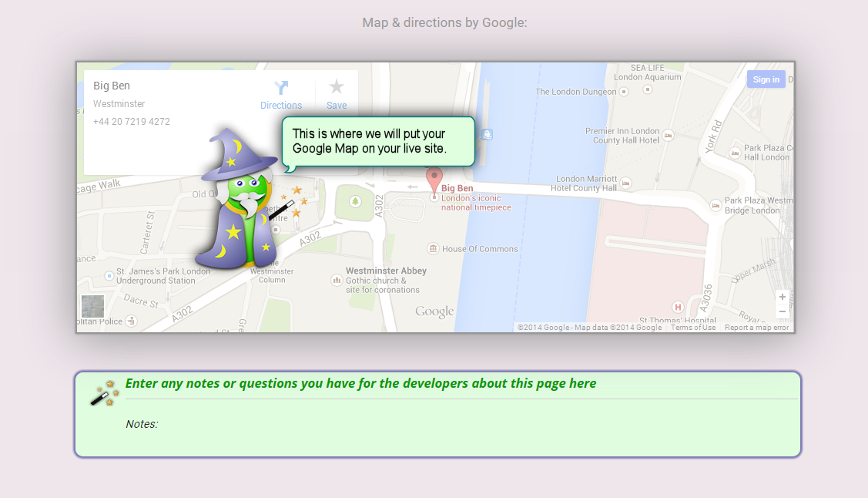868x498 pixels.
Task: Click the Save star icon
Action: click(337, 87)
